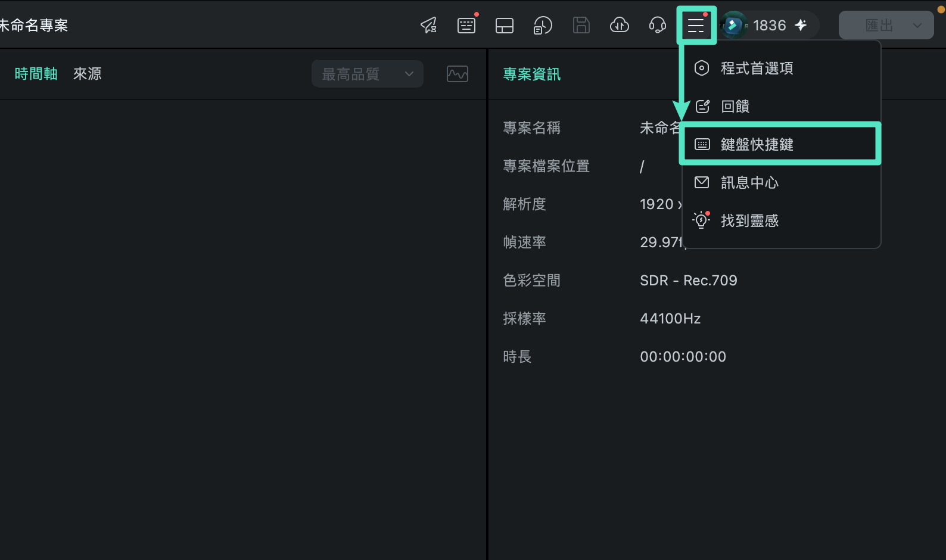This screenshot has height=560, width=946.
Task: Click the 色彩空間 label
Action: pos(532,281)
